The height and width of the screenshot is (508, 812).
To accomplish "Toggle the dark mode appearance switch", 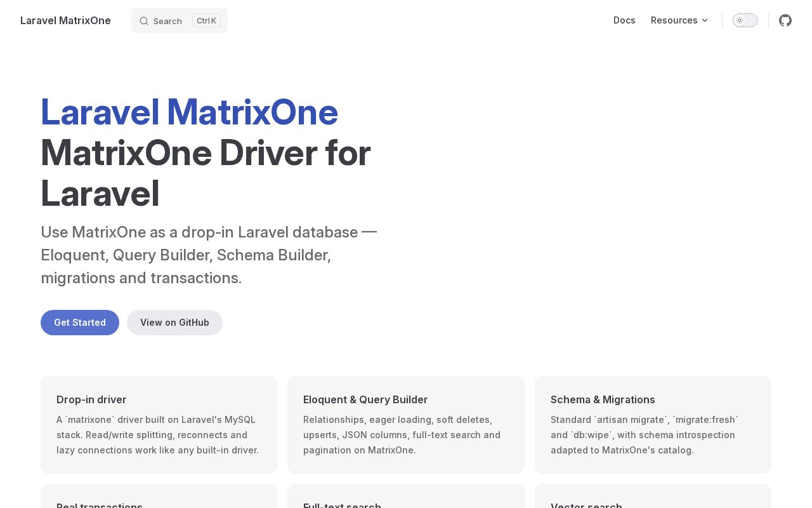I will coord(745,20).
